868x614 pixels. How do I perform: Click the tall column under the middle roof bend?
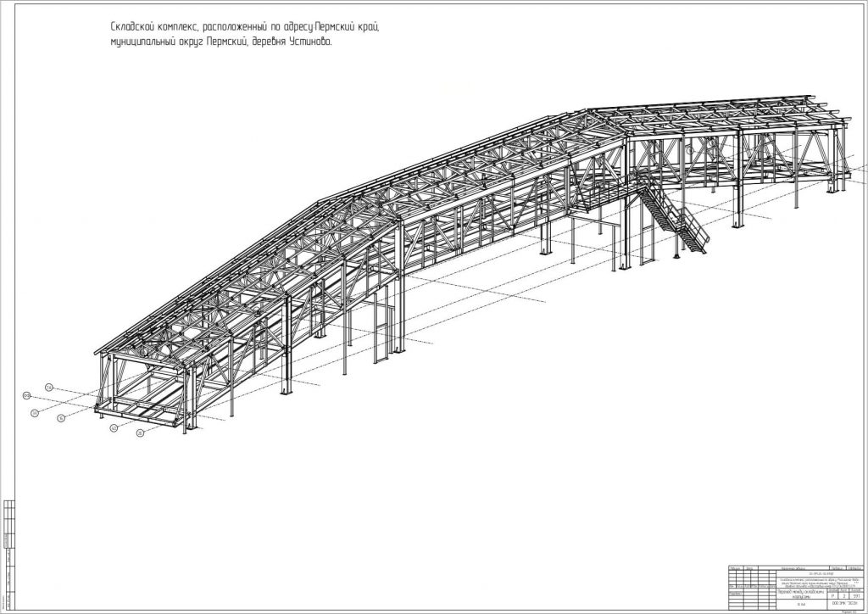pos(400,287)
